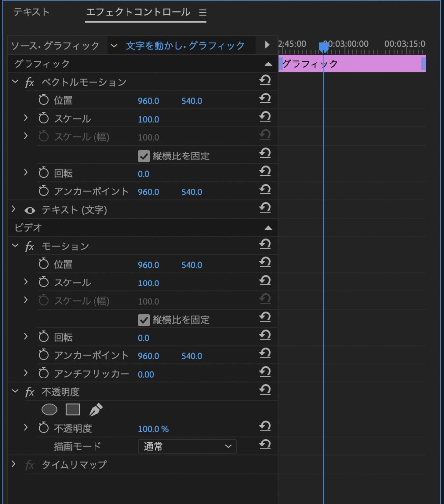Image resolution: width=444 pixels, height=504 pixels.
Task: Create 4-point polygon mask under Opacity
Action: tap(73, 409)
